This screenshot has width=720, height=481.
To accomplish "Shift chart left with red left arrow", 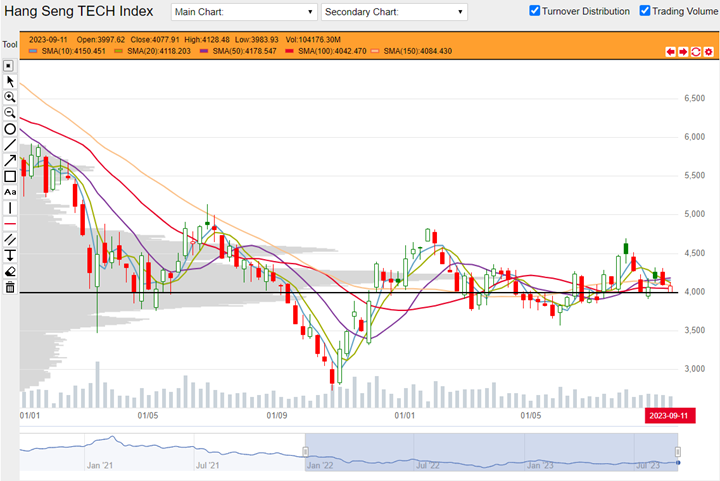I will coord(670,51).
